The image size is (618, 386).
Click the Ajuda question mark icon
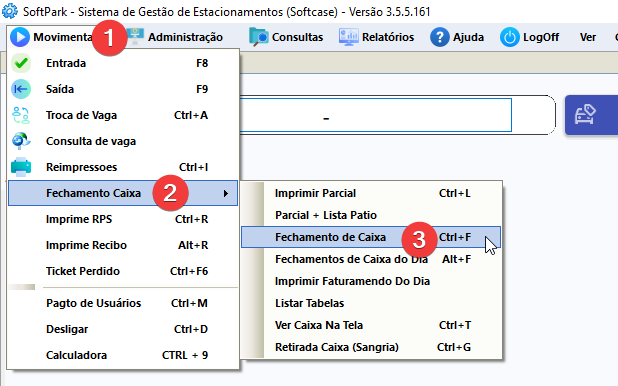[x=440, y=37]
